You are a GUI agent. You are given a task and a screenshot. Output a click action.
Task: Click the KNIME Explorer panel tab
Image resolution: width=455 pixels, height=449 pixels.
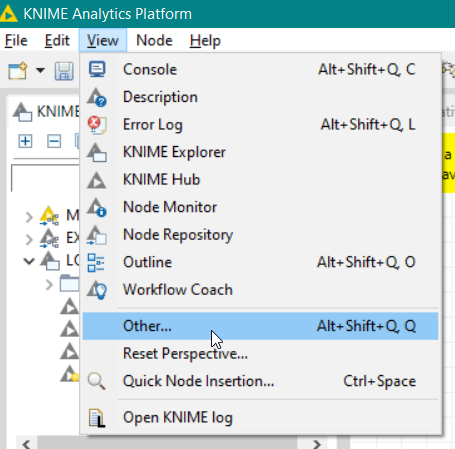point(45,111)
